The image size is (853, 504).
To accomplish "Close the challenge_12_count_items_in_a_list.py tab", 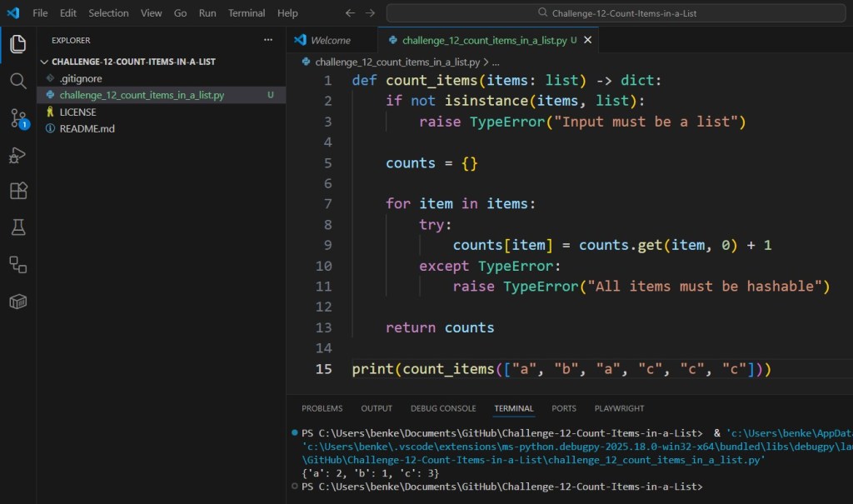I will pos(587,39).
